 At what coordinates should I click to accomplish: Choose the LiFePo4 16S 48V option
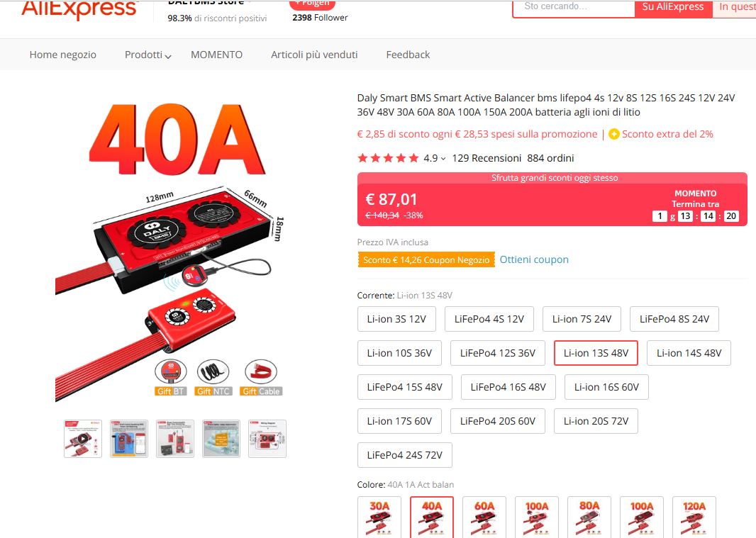point(508,387)
